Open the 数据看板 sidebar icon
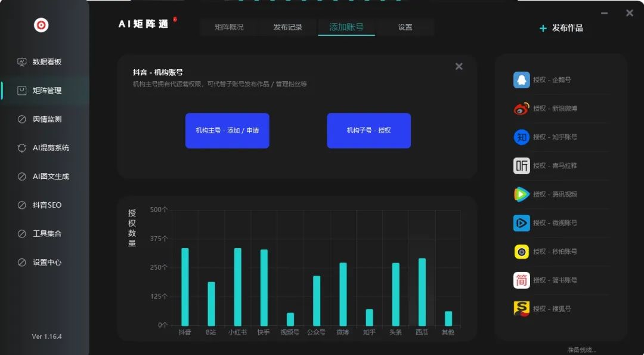The image size is (644, 355). (22, 62)
